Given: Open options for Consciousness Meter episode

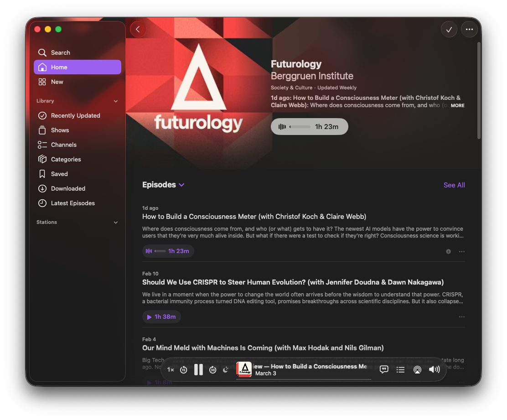Looking at the screenshot, I should tap(462, 252).
